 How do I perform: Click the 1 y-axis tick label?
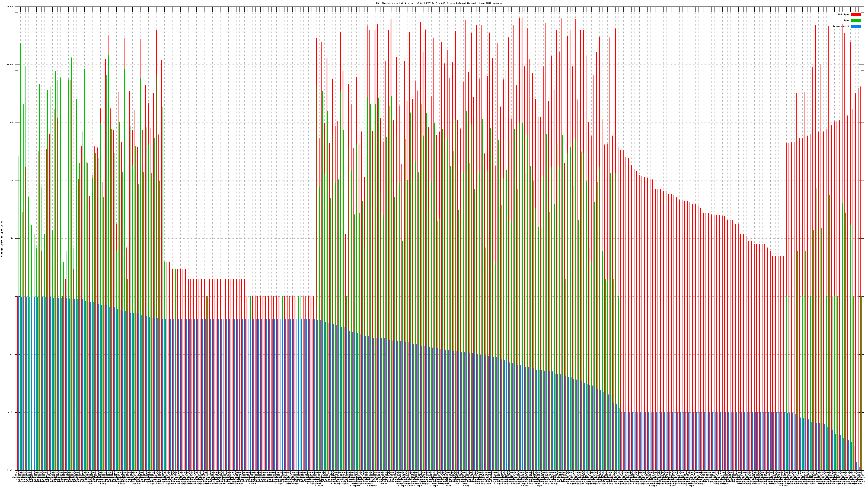pos(13,296)
